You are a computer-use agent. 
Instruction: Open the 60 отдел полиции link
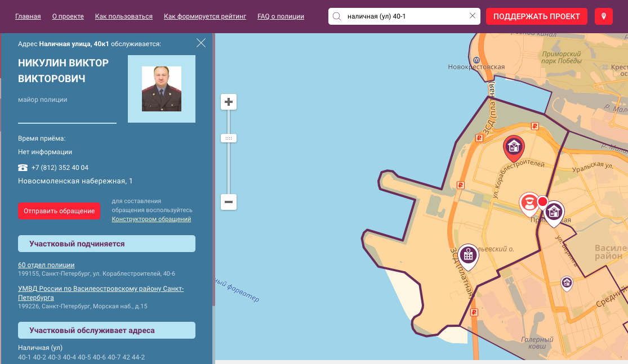pos(46,265)
